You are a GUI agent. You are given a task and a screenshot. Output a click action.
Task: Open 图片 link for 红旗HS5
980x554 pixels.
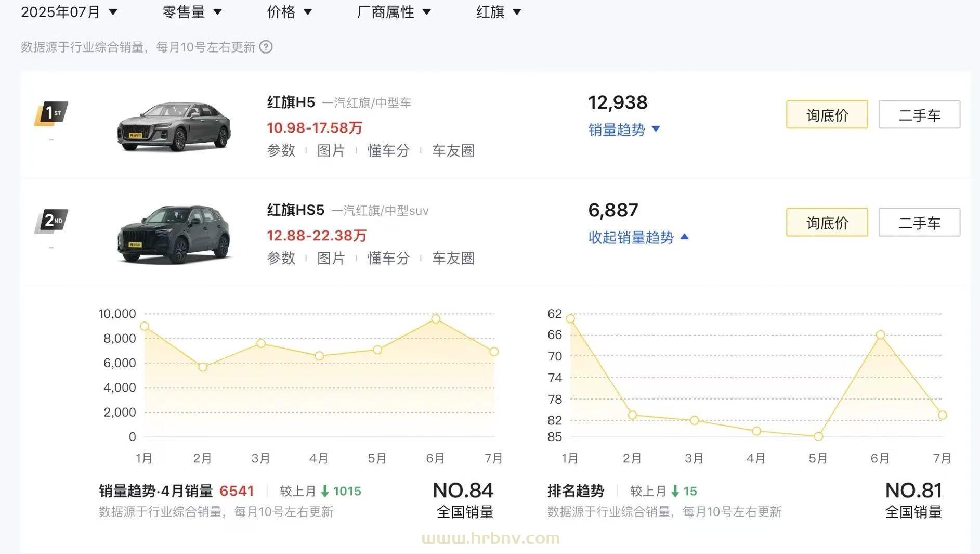pos(331,259)
